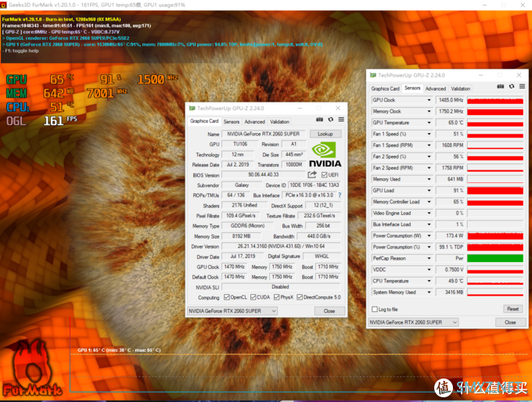Image resolution: width=532 pixels, height=402 pixels.
Task: Click the GPU Load red graph bar
Action: tap(495, 190)
